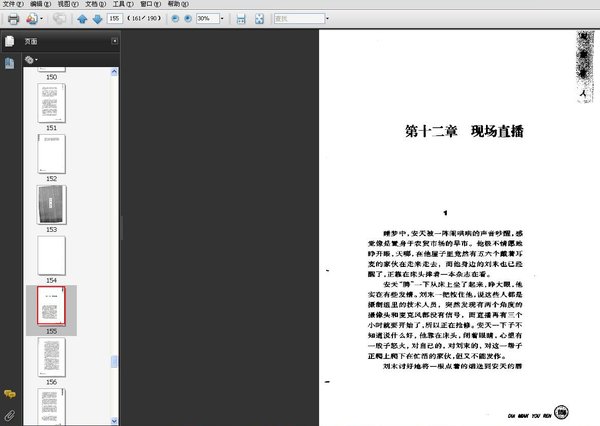Open the zoom level dropdown arrow
Image resolution: width=600 pixels, height=426 pixels.
point(222,18)
